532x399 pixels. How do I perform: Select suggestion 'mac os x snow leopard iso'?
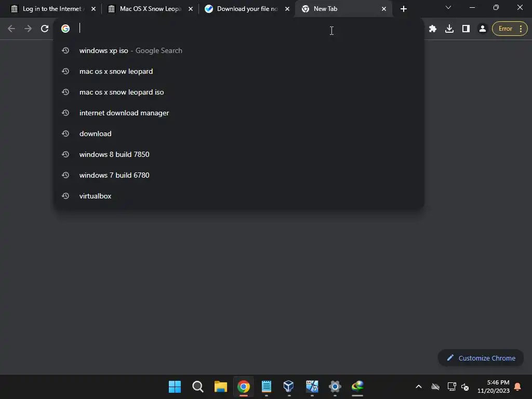click(x=239, y=92)
